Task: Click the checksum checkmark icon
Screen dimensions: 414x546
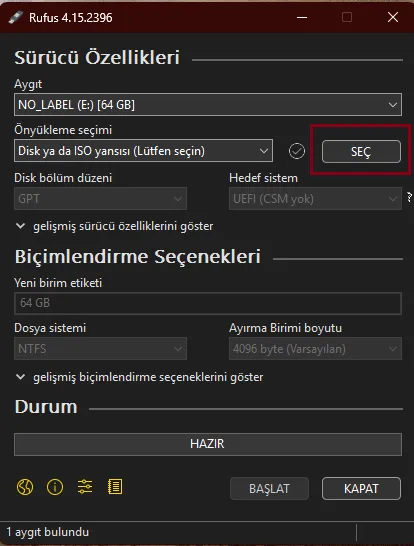Action: (x=297, y=151)
